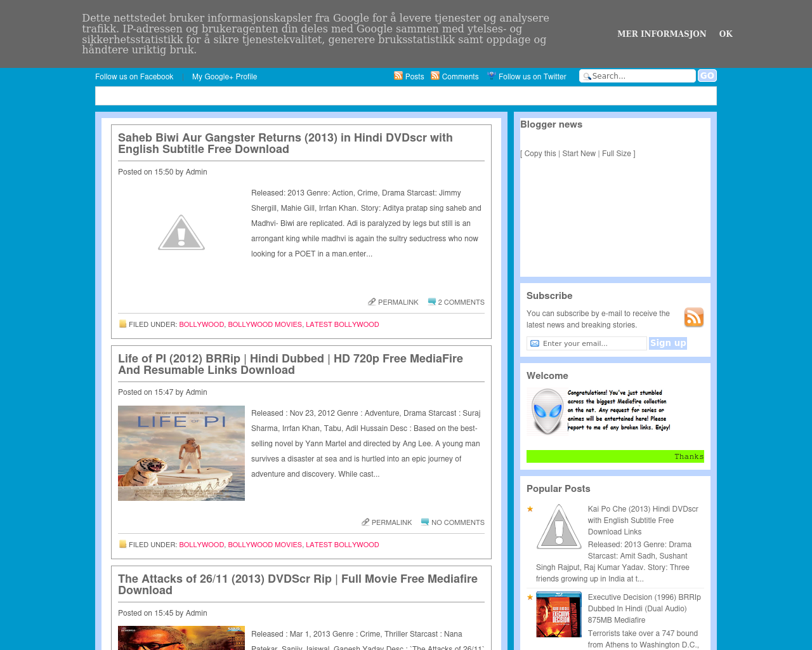This screenshot has width=812, height=650.
Task: Select Bollywood Movies tag under Life of PI post
Action: 265,545
